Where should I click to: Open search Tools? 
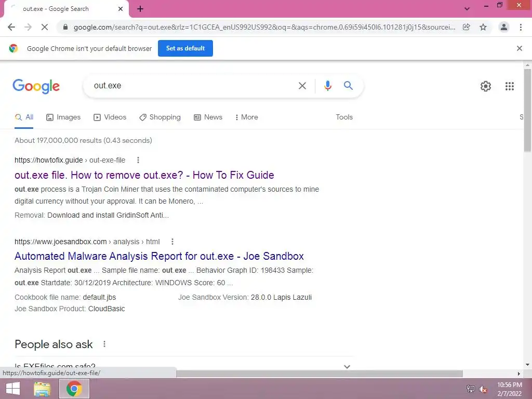344,117
